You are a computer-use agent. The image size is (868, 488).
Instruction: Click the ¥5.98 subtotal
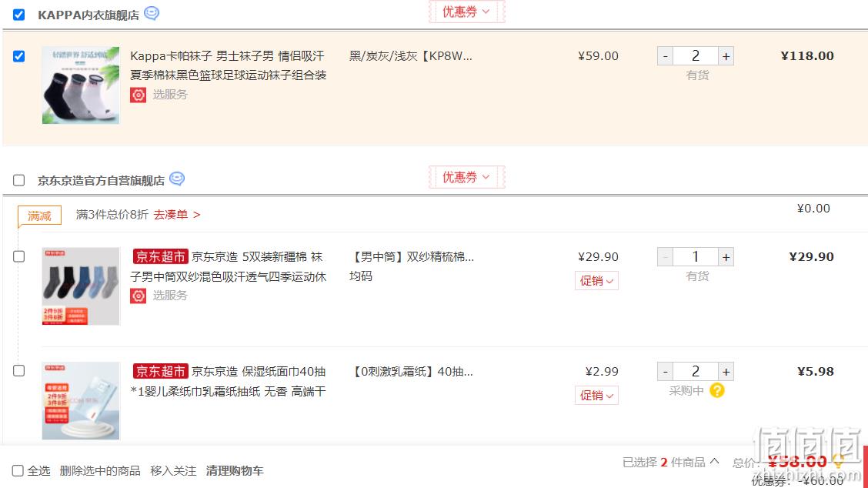pyautogui.click(x=816, y=372)
